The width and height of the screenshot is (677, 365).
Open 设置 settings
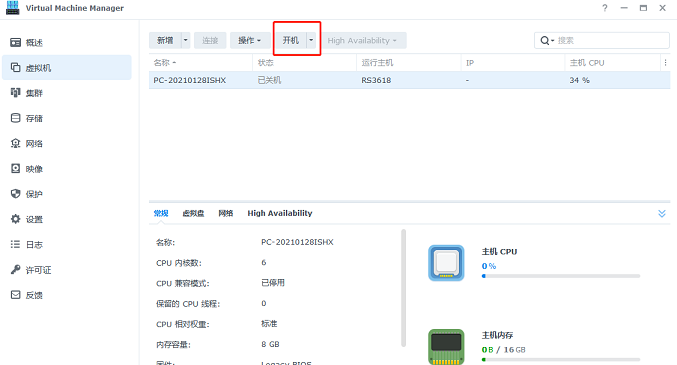(x=67, y=219)
